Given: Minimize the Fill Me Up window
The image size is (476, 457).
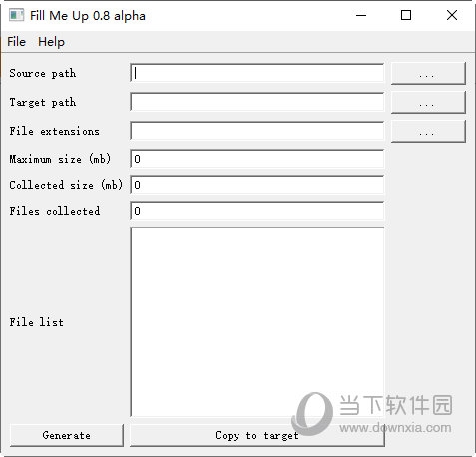Looking at the screenshot, I should [x=361, y=15].
